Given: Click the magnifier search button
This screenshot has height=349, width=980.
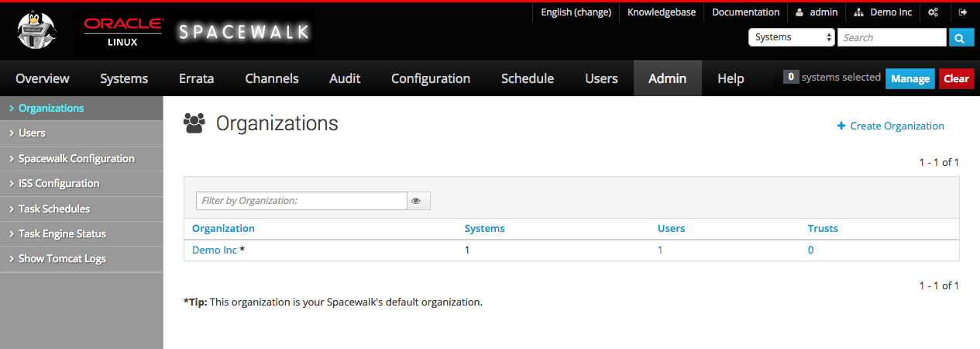Looking at the screenshot, I should [x=961, y=37].
